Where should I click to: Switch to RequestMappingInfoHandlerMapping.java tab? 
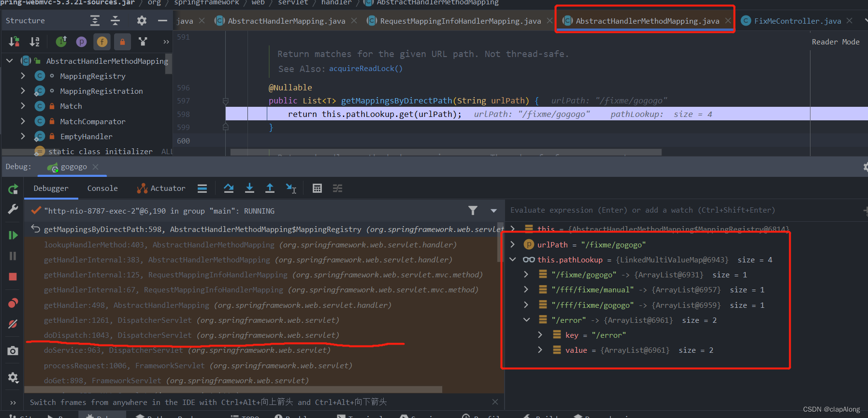(x=460, y=21)
